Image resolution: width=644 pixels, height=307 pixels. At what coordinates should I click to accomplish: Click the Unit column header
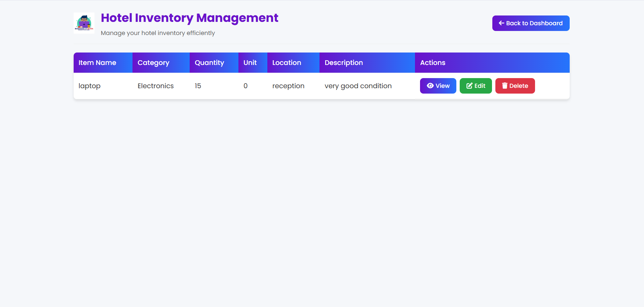tap(250, 63)
